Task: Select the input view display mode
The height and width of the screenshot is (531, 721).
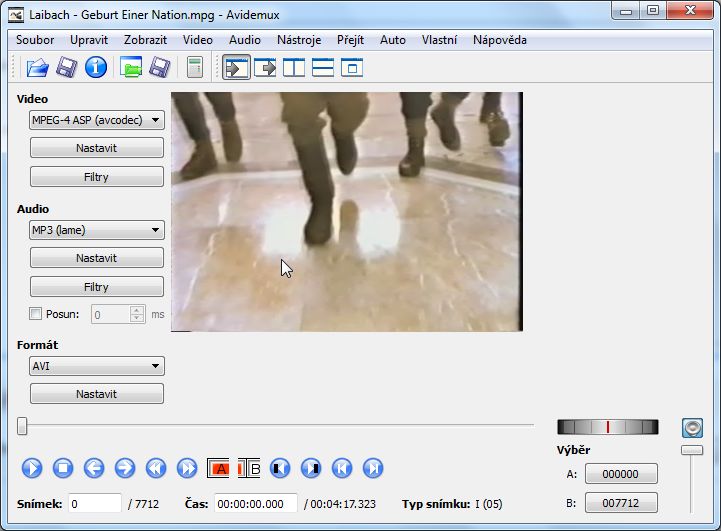Action: (x=236, y=68)
